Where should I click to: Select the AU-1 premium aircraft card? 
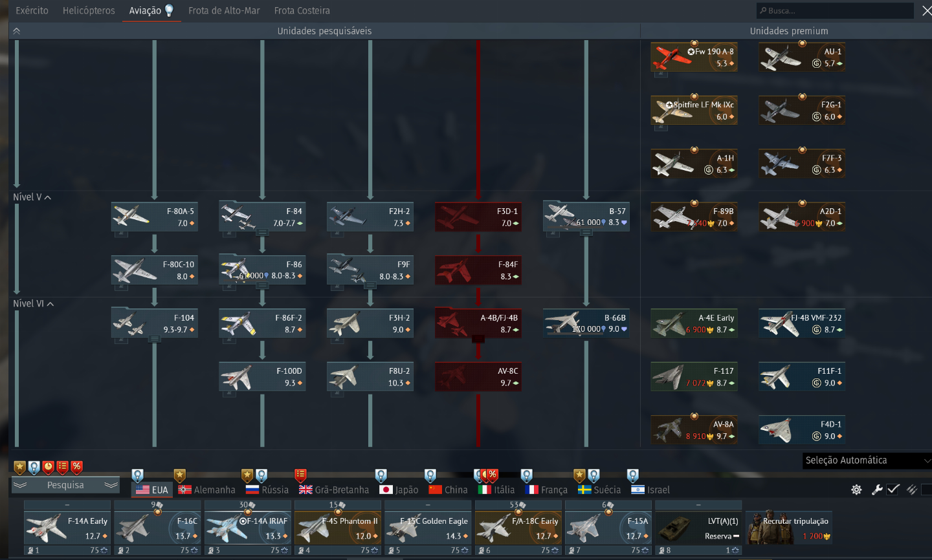pos(802,57)
